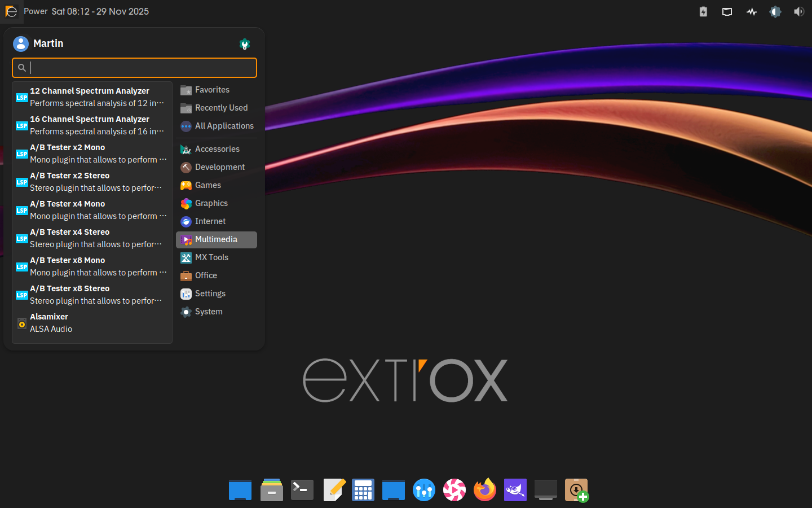
Task: Open the audio mixer icon in dock
Action: (423, 490)
